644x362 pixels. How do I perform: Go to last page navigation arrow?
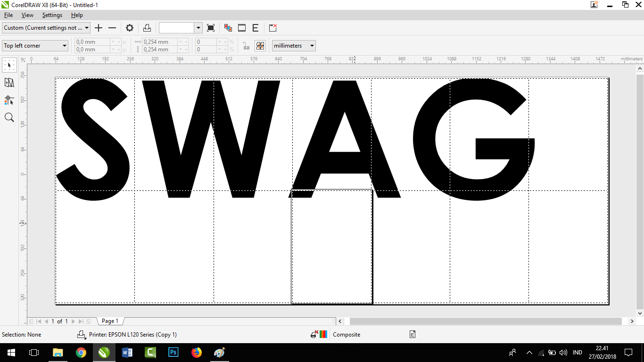point(81,321)
